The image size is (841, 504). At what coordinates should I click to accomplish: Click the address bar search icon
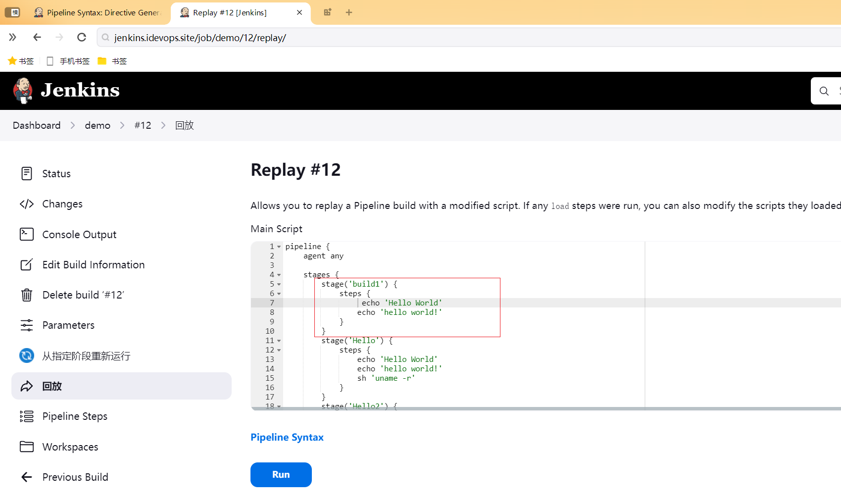(105, 37)
